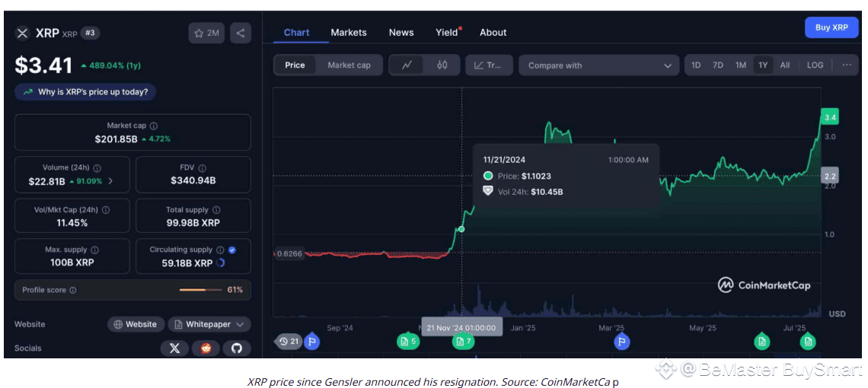Click the blue flag marker near Sep '24
868x388 pixels.
coord(311,342)
